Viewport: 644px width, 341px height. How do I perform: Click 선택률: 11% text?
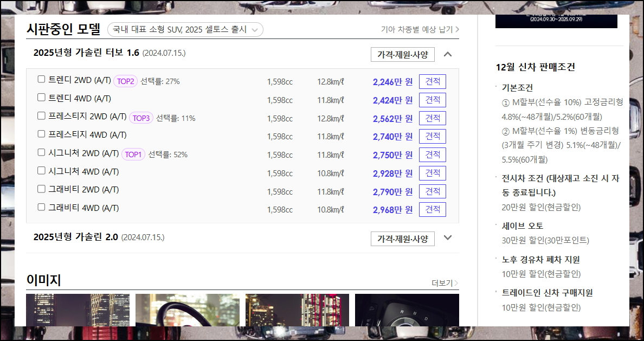click(176, 118)
